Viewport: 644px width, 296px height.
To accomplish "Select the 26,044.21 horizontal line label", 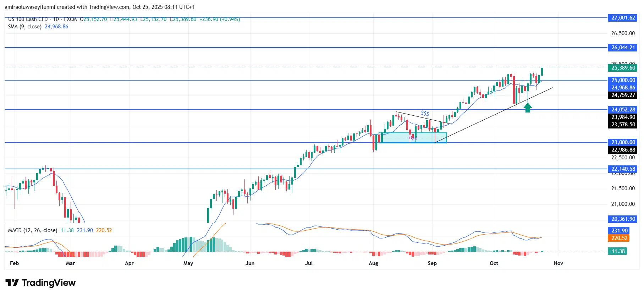I will tap(623, 48).
